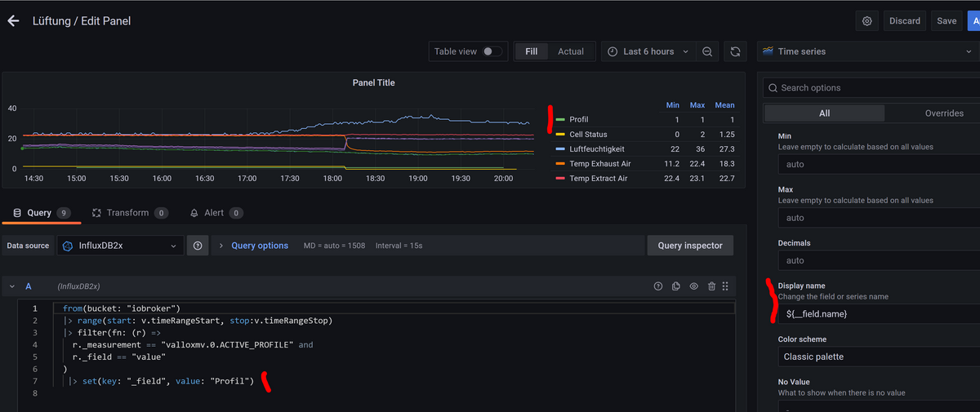Click the Query inspector button

click(x=690, y=246)
